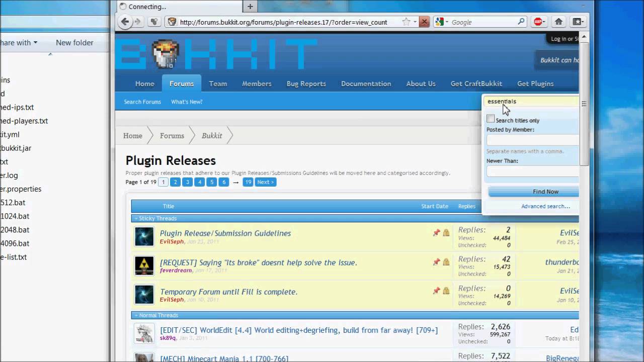Screen dimensions: 644x362
Task: Click sticky pin on Temporary Forum thread
Action: [436, 291]
